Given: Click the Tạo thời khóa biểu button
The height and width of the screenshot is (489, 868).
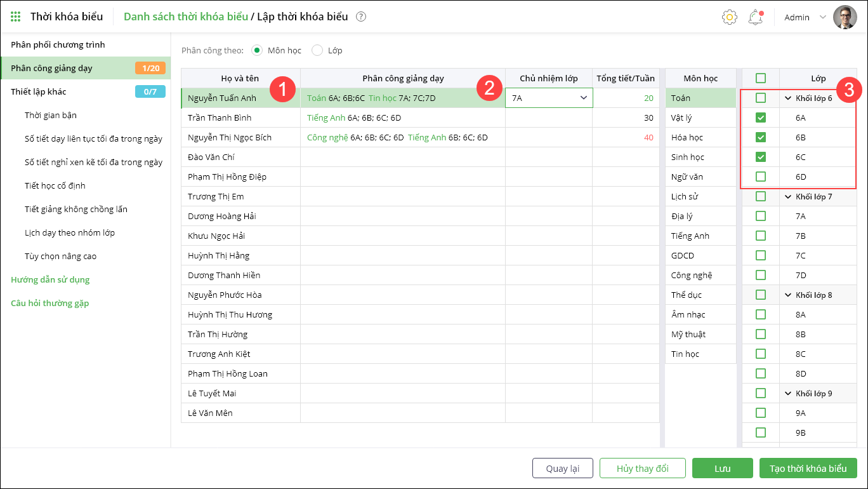Looking at the screenshot, I should 808,469.
